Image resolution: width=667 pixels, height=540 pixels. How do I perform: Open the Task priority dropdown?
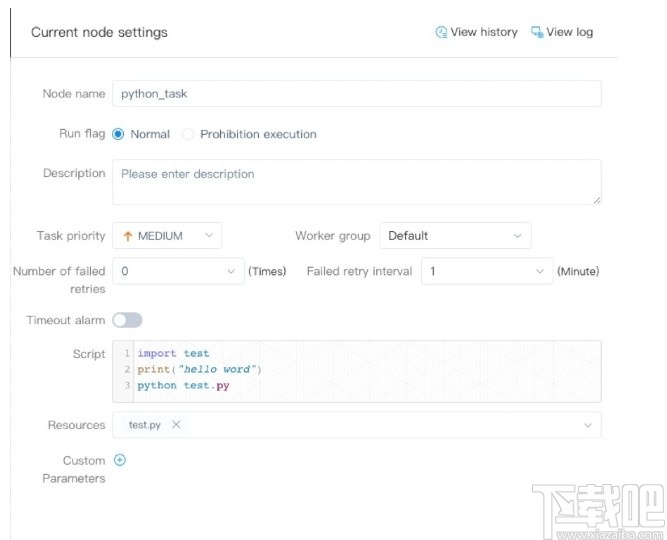167,236
